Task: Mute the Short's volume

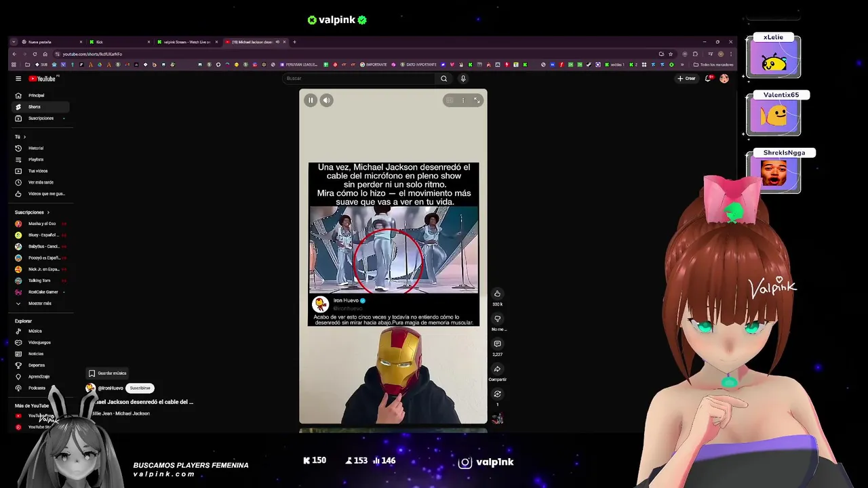Action: tap(326, 100)
